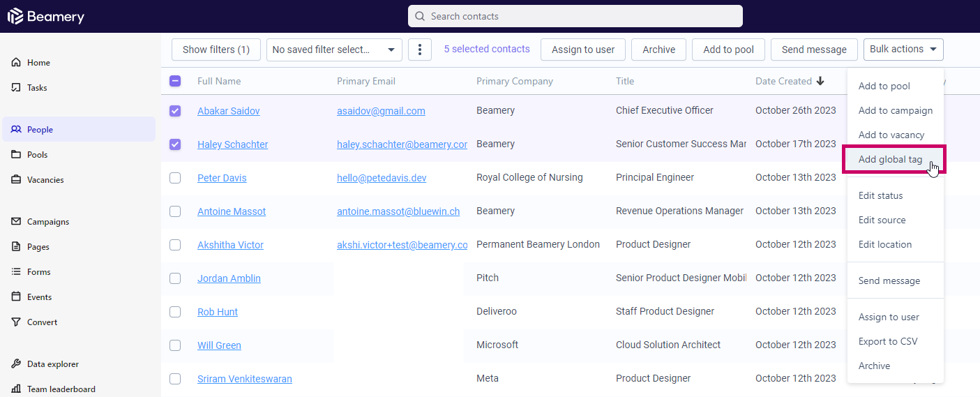Open the three-dot more options menu
980x397 pixels.
pos(420,50)
